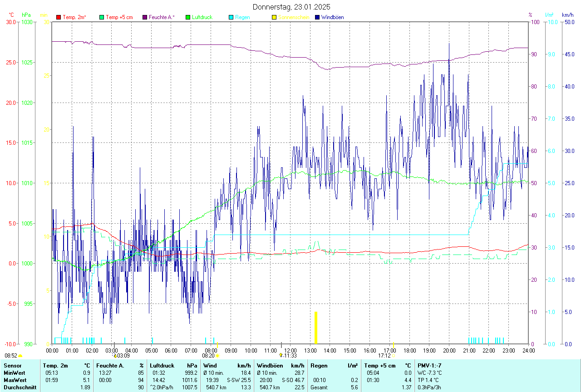Click the max gust time 20:00
The width and height of the screenshot is (581, 392).
point(267,380)
